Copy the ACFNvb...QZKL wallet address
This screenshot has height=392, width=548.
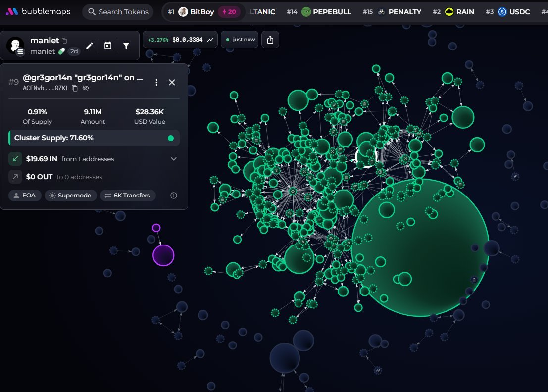[x=74, y=88]
